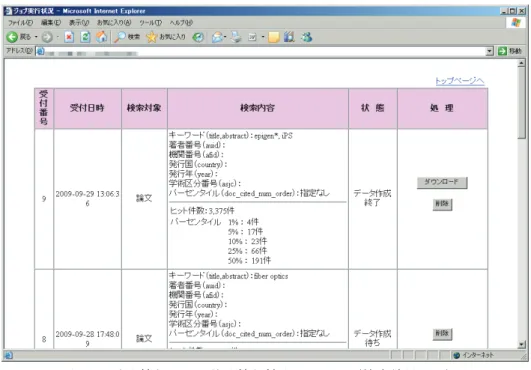Go to Home page via house icon
The width and height of the screenshot is (531, 370).
(x=101, y=37)
